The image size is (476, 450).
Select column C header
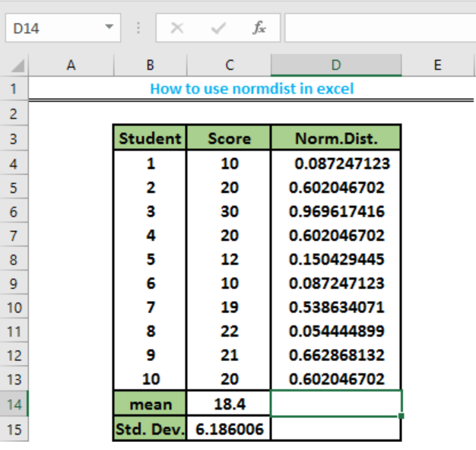[x=229, y=65]
